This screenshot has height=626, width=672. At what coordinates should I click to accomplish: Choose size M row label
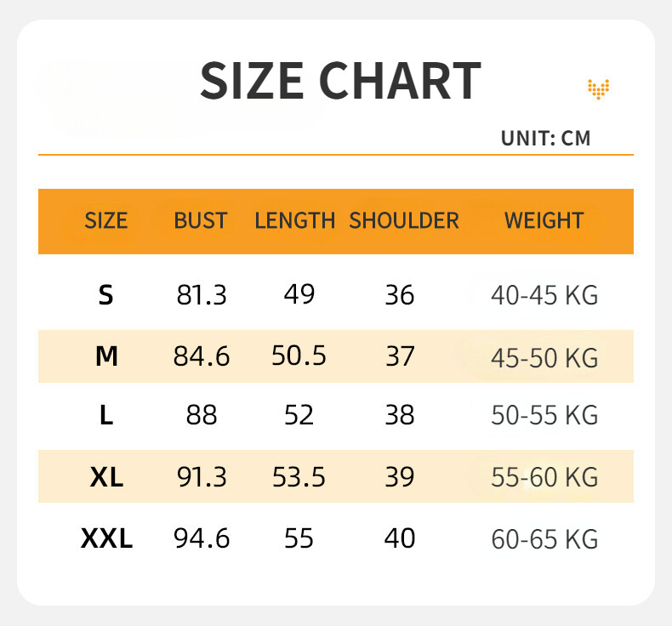(106, 356)
